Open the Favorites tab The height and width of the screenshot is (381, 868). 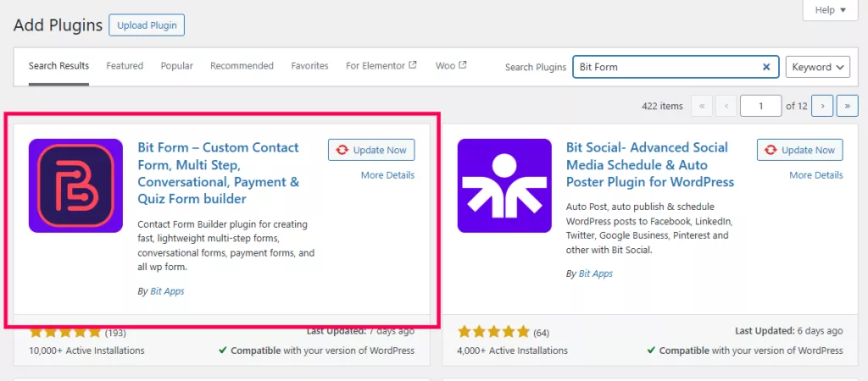click(309, 66)
